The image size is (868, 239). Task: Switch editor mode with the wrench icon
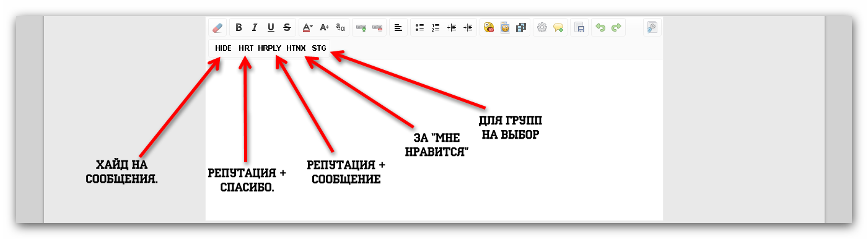pos(652,27)
